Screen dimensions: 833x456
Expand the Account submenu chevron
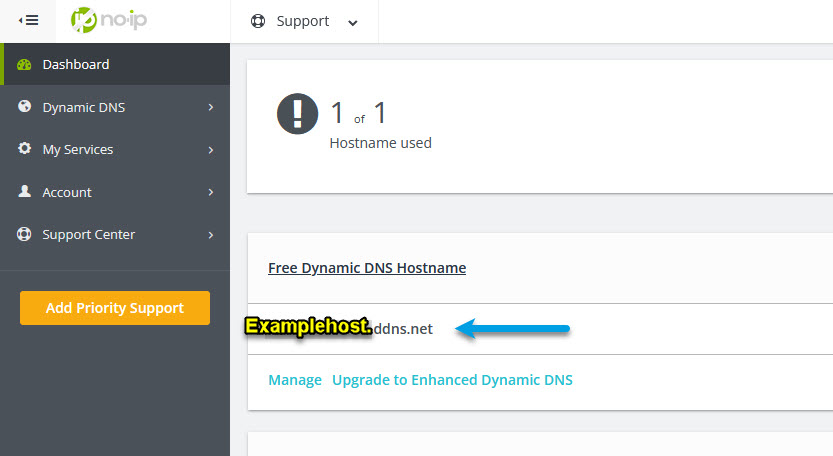(211, 192)
